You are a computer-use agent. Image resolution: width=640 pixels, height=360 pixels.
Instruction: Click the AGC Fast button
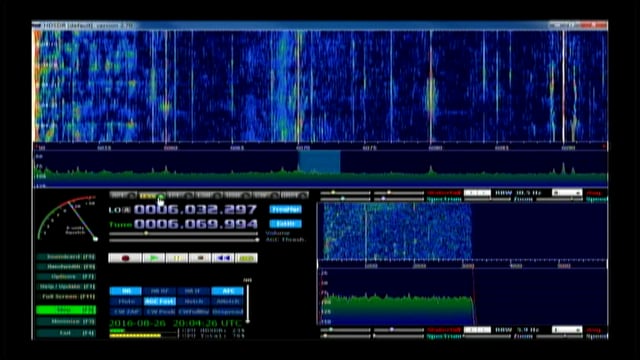(160, 301)
